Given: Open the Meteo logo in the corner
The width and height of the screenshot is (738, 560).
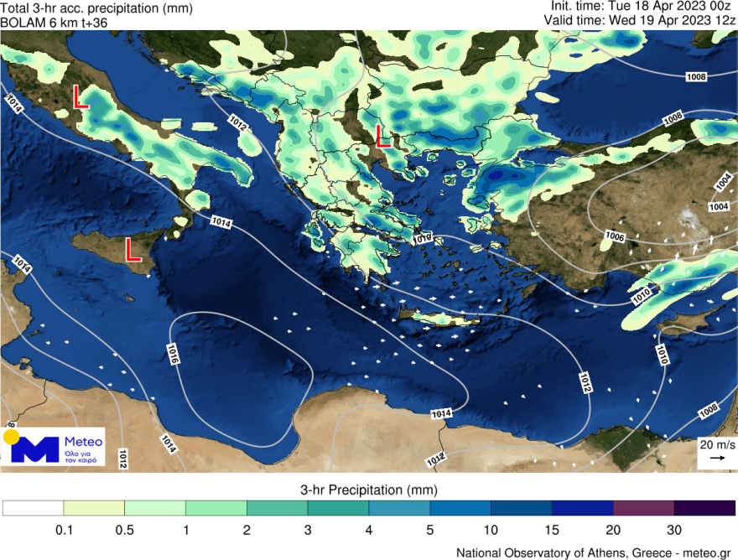Looking at the screenshot, I should tap(54, 447).
